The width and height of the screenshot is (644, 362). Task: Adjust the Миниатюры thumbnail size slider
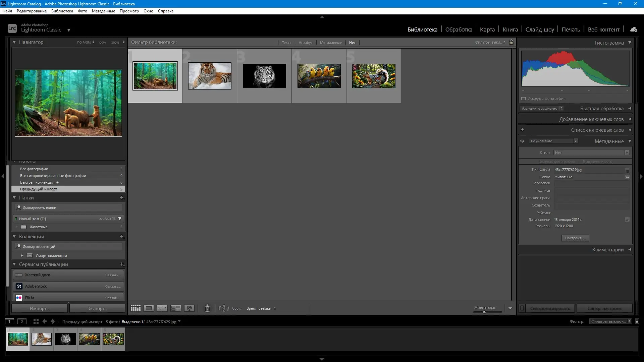(x=484, y=312)
